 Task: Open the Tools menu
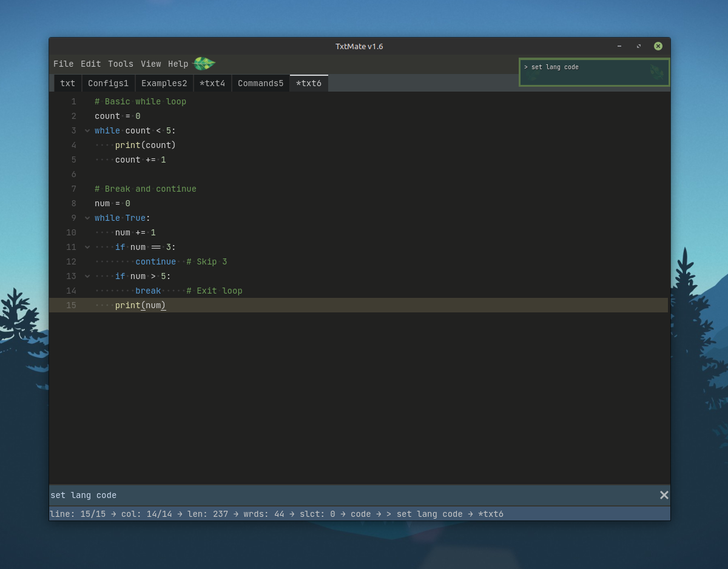pos(121,64)
